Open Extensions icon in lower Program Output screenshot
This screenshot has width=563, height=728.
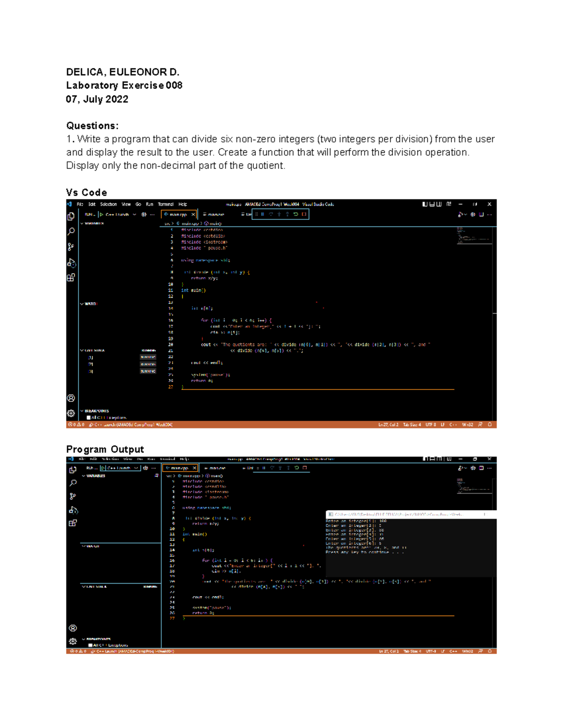pyautogui.click(x=73, y=523)
